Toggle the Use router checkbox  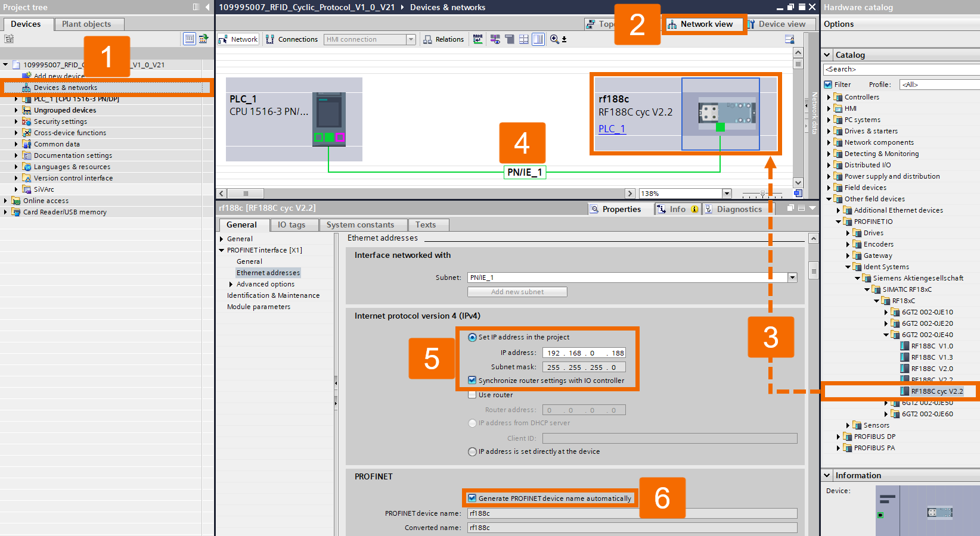472,395
